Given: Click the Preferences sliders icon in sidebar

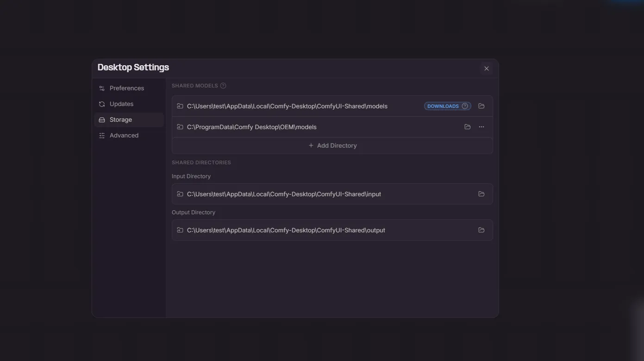Looking at the screenshot, I should click(102, 88).
